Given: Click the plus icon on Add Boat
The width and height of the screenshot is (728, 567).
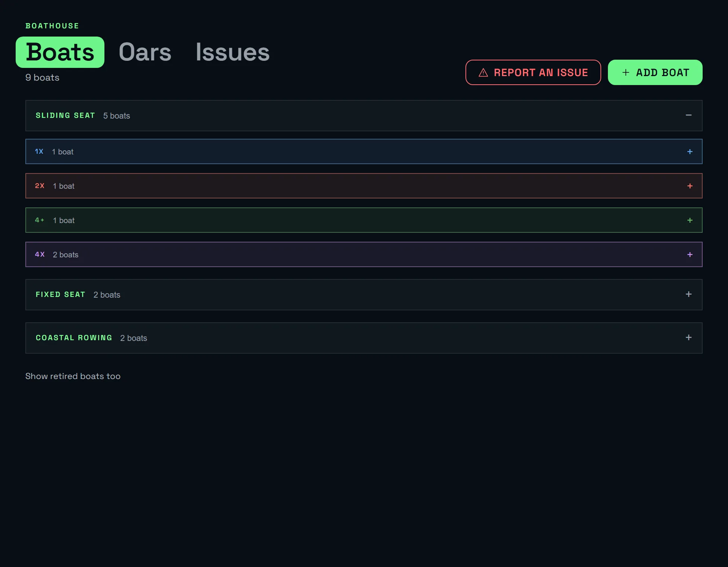Looking at the screenshot, I should click(625, 72).
